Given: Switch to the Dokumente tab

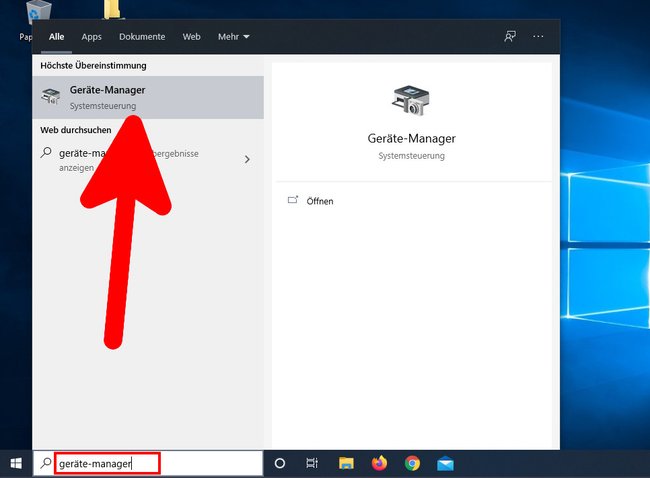Looking at the screenshot, I should point(142,37).
